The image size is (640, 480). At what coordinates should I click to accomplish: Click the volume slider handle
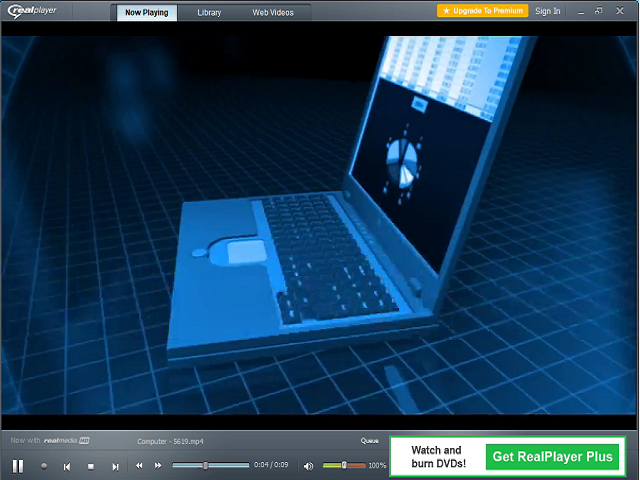pyautogui.click(x=344, y=465)
